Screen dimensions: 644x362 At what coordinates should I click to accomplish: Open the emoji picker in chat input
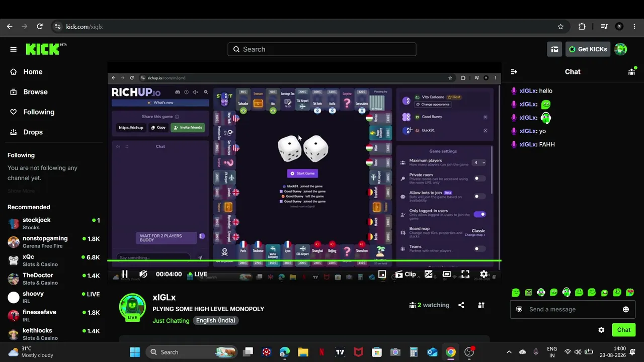626,309
